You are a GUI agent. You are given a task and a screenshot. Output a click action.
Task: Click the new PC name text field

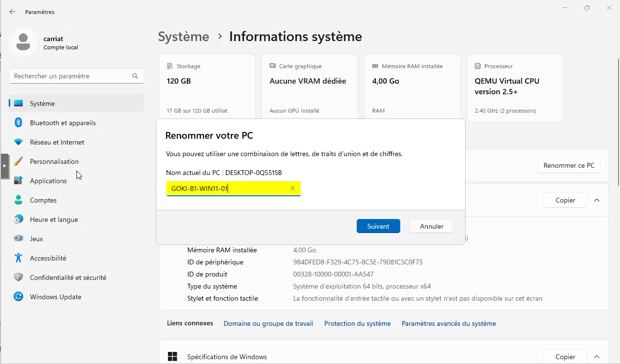tap(227, 189)
